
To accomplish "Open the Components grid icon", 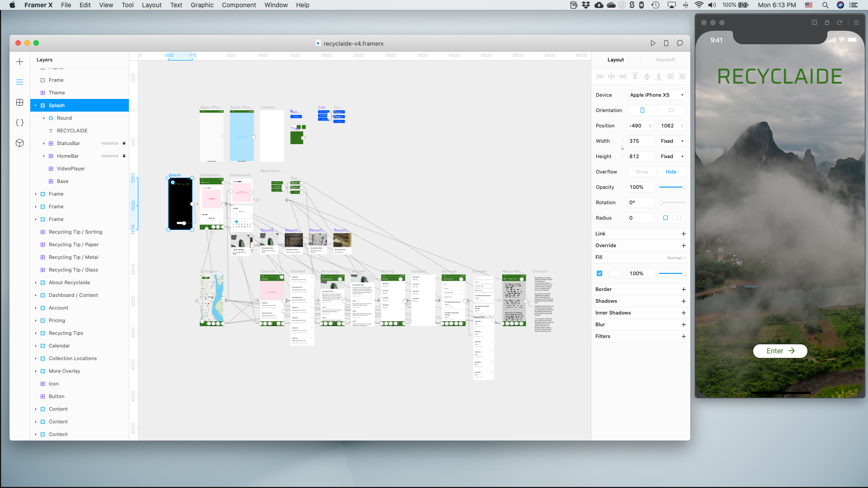I will 19,103.
